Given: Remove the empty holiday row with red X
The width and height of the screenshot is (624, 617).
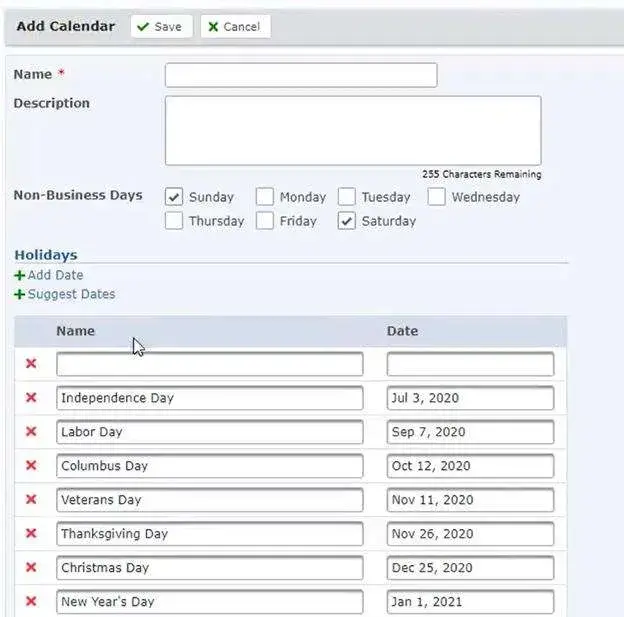Looking at the screenshot, I should tap(31, 363).
